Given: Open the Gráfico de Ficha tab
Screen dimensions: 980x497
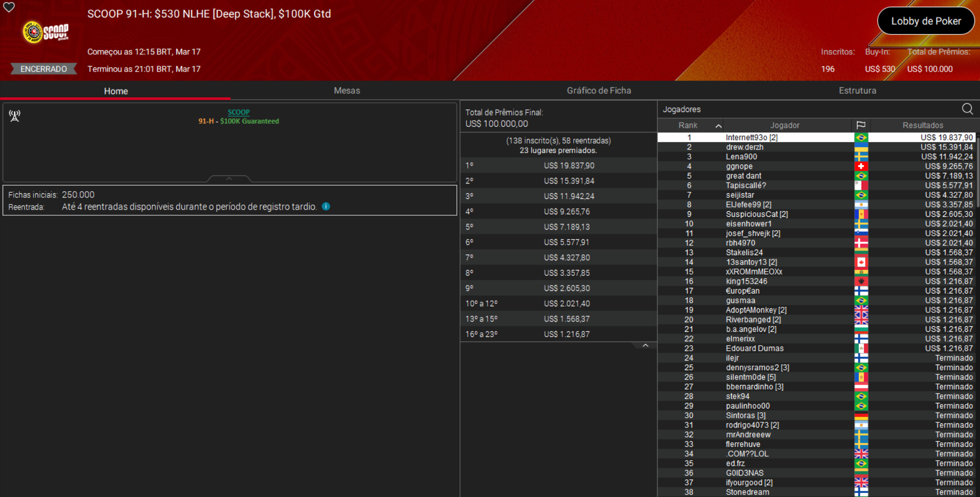Looking at the screenshot, I should (599, 91).
